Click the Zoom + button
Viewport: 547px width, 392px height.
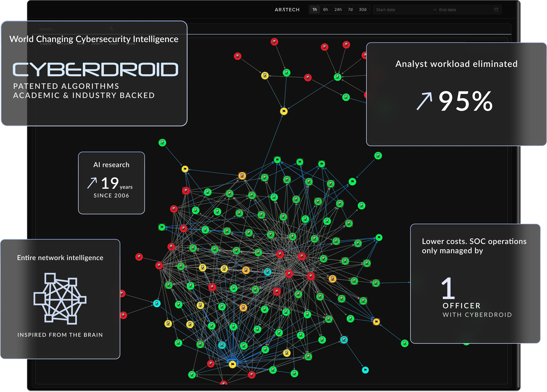click(x=97, y=44)
